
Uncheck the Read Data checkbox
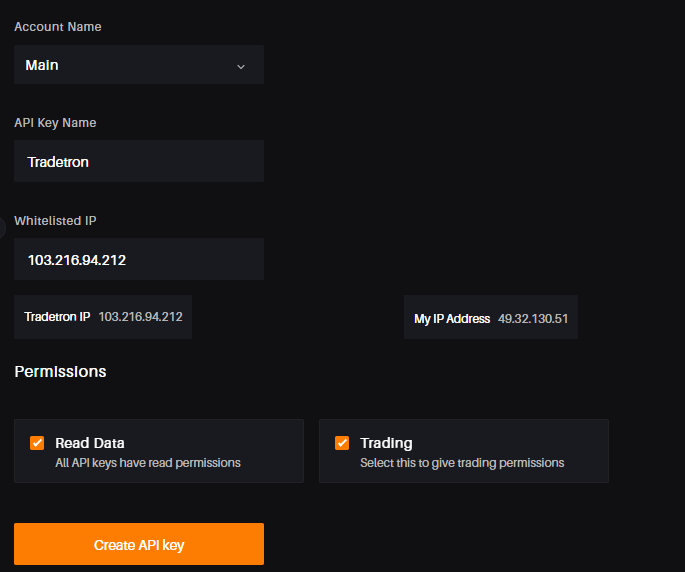pyautogui.click(x=37, y=443)
